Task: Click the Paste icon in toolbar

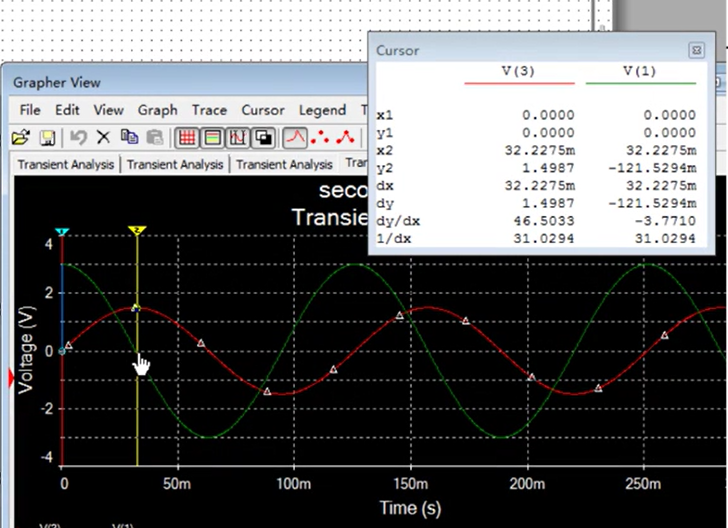Action: [155, 137]
